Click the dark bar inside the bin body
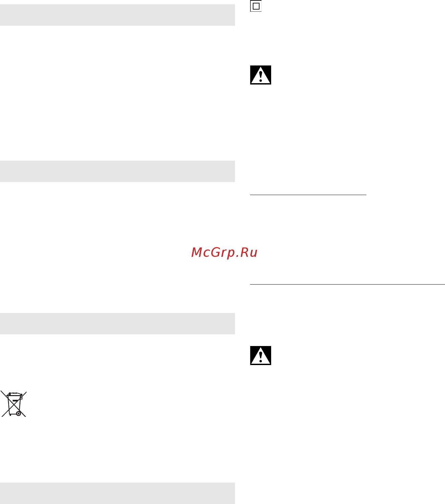445x504 pixels. [15, 400]
